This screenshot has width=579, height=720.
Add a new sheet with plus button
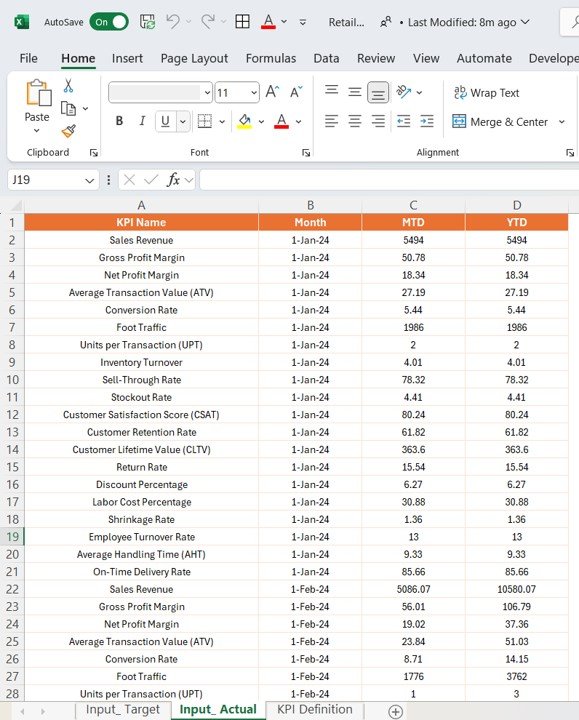(395, 711)
